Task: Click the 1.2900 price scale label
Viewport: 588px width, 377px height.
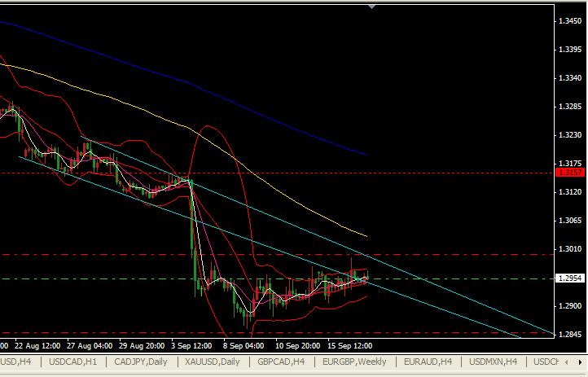Action: [570, 306]
